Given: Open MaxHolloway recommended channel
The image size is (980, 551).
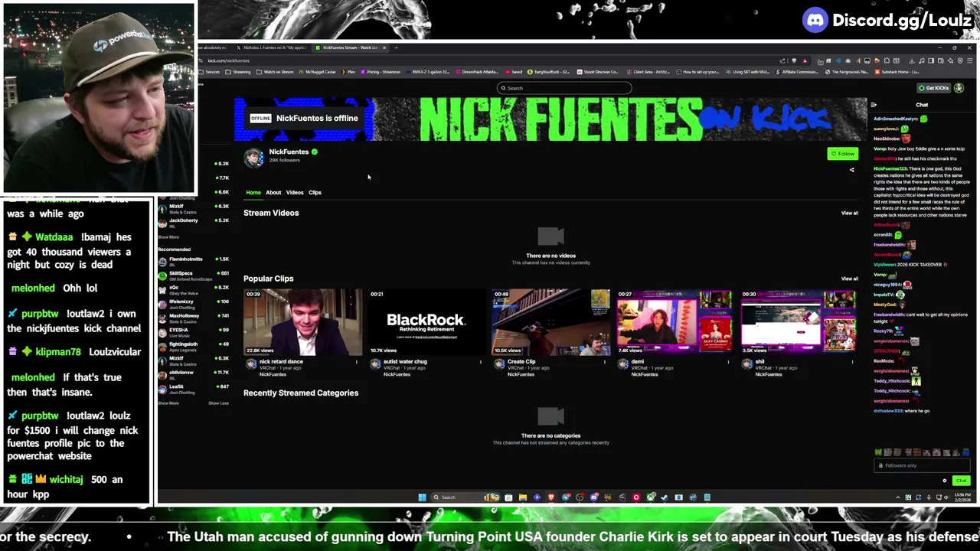Looking at the screenshot, I should click(x=193, y=318).
